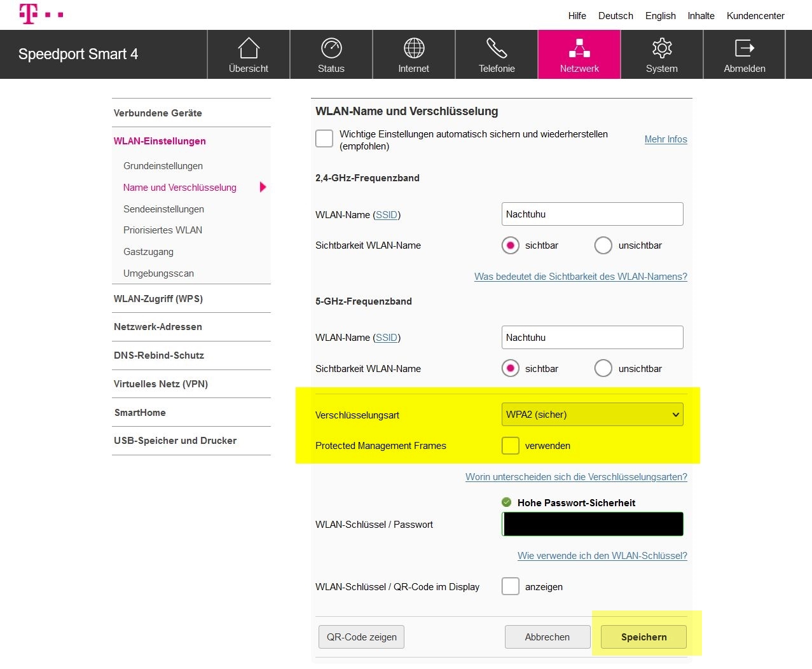The height and width of the screenshot is (669, 812).
Task: Open the Netzwerk network icon
Action: tap(579, 48)
